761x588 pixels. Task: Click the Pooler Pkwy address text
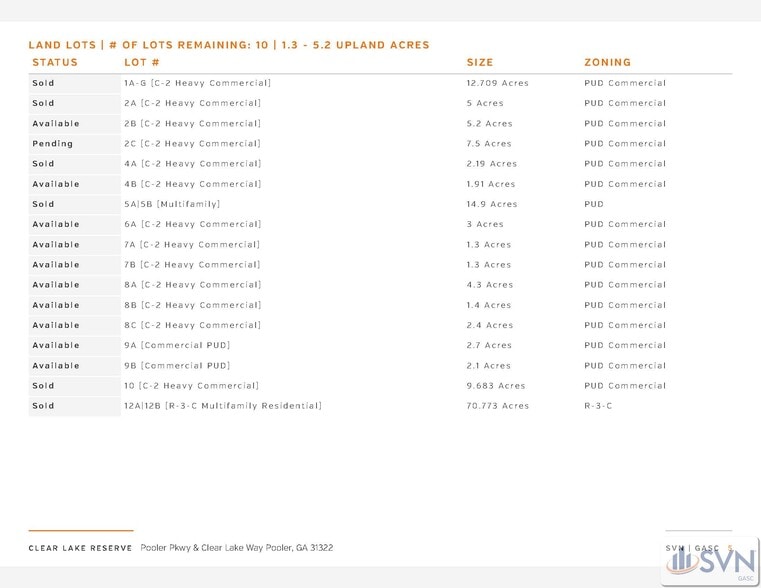(x=237, y=548)
